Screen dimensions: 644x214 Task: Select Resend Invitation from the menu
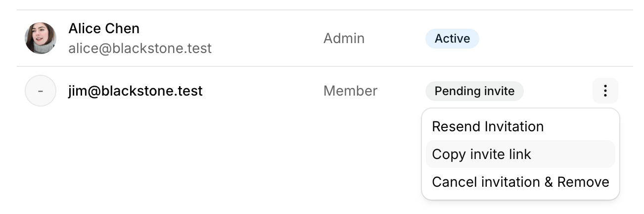[x=488, y=126]
